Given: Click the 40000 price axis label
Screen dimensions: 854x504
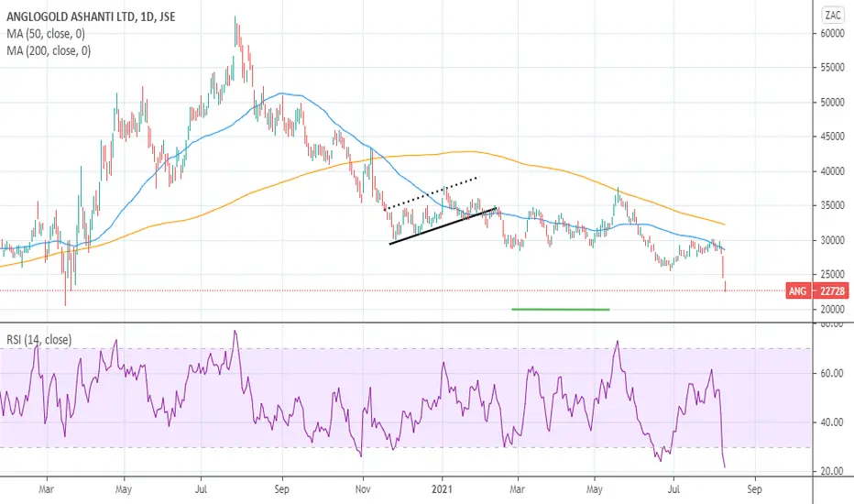Looking at the screenshot, I should 832,171.
